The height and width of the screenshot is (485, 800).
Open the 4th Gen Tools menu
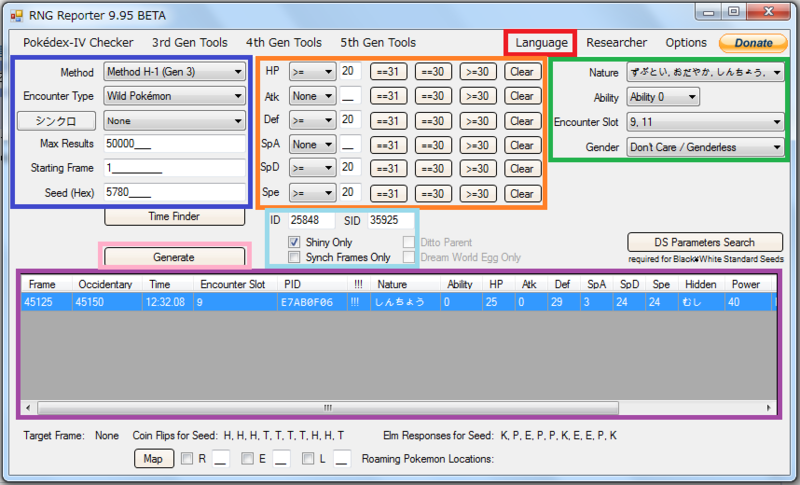[284, 43]
